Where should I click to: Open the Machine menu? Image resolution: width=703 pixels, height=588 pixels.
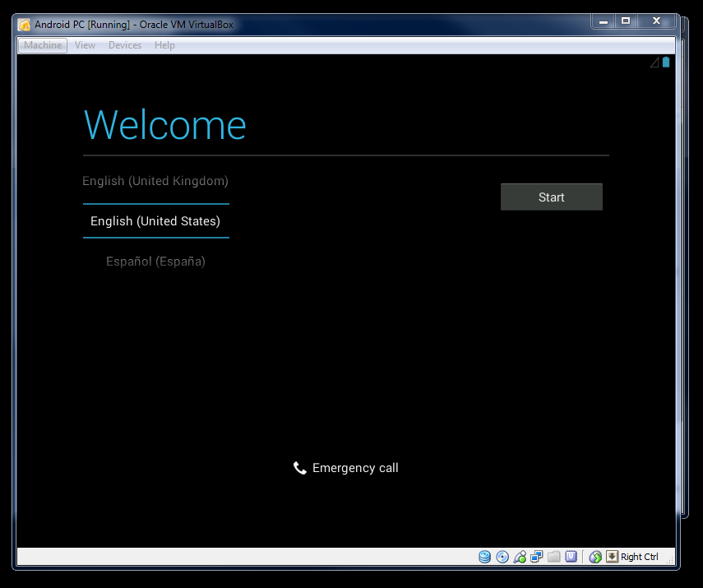43,45
